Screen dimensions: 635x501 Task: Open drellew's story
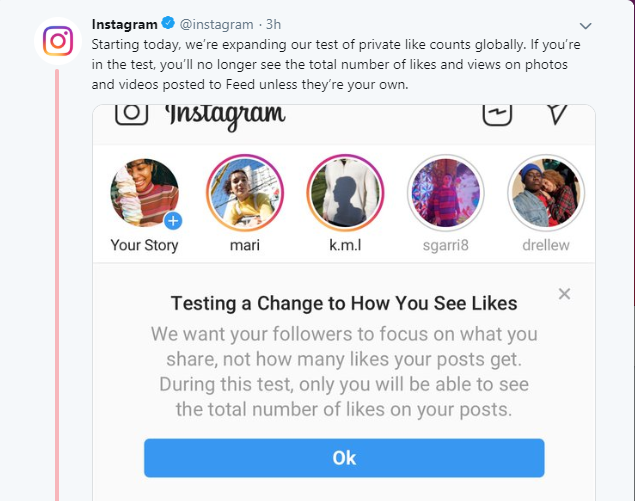point(545,193)
